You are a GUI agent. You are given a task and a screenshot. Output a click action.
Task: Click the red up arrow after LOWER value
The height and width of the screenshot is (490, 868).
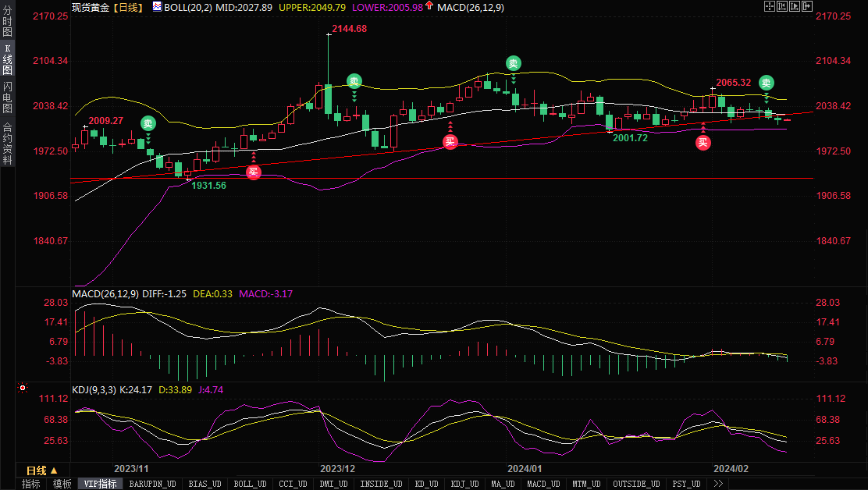click(429, 6)
